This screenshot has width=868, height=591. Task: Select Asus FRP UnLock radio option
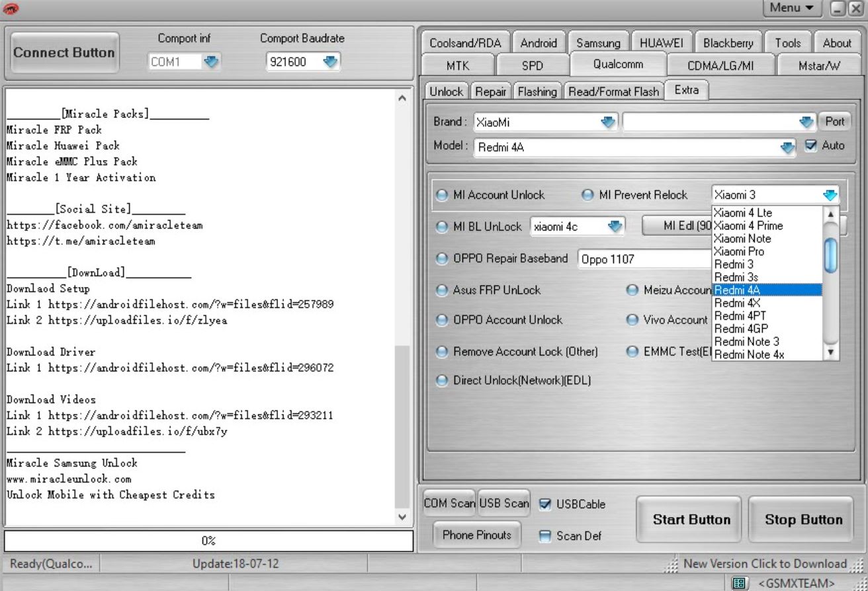[442, 290]
